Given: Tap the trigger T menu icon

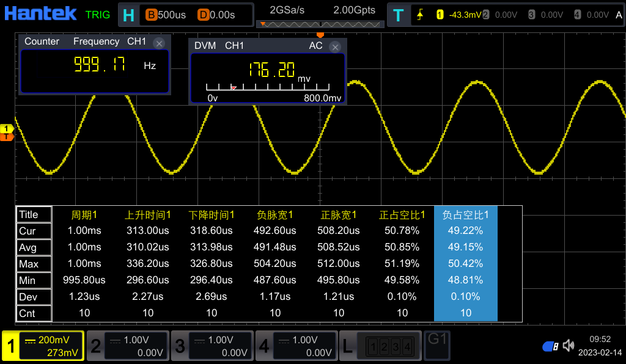Looking at the screenshot, I should [x=398, y=15].
